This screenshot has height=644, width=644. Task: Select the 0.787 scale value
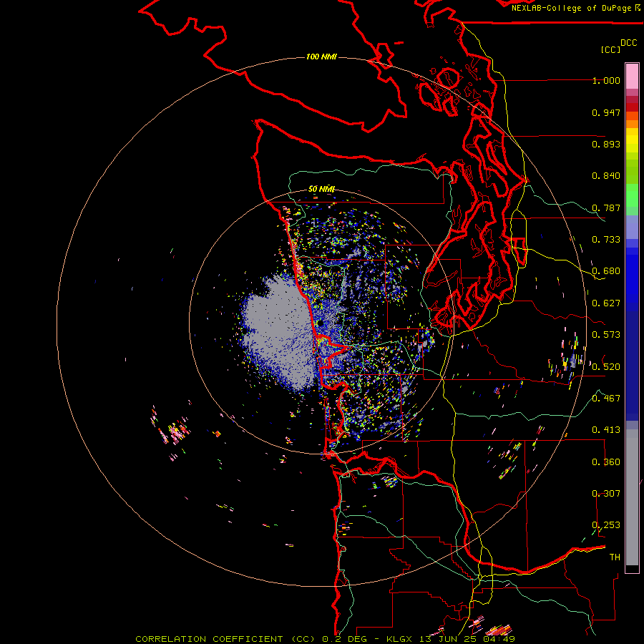606,208
